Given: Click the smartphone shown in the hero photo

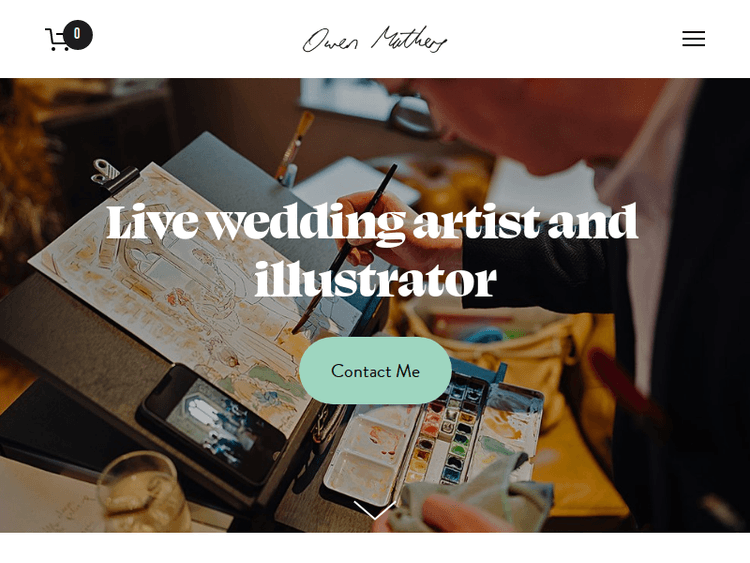Looking at the screenshot, I should point(210,426).
